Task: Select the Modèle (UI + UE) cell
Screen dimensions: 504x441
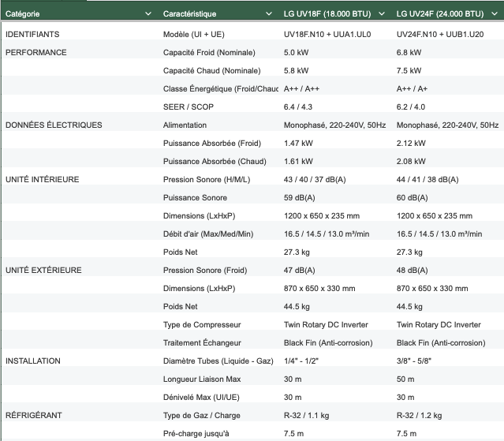Action: 194,35
